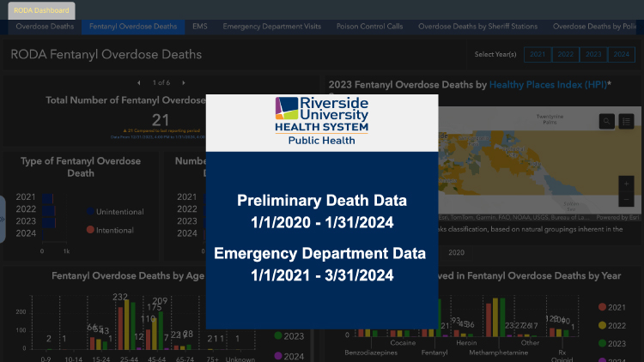
Task: Select the Fentanyl Overdose Deaths tab
Action: pos(133,27)
